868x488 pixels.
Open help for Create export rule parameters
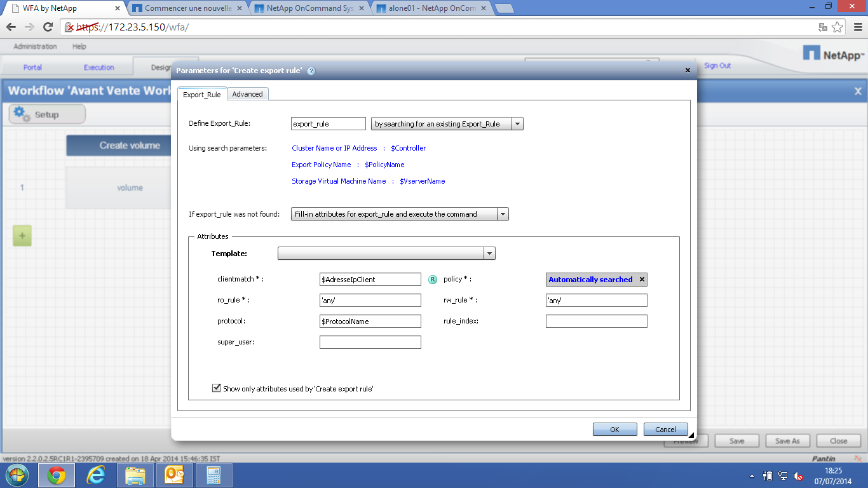pos(311,71)
